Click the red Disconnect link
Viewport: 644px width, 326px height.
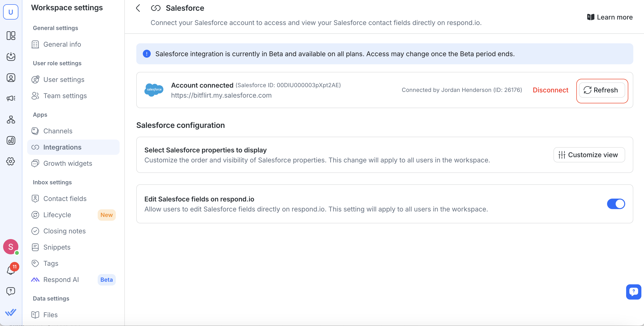(x=550, y=90)
